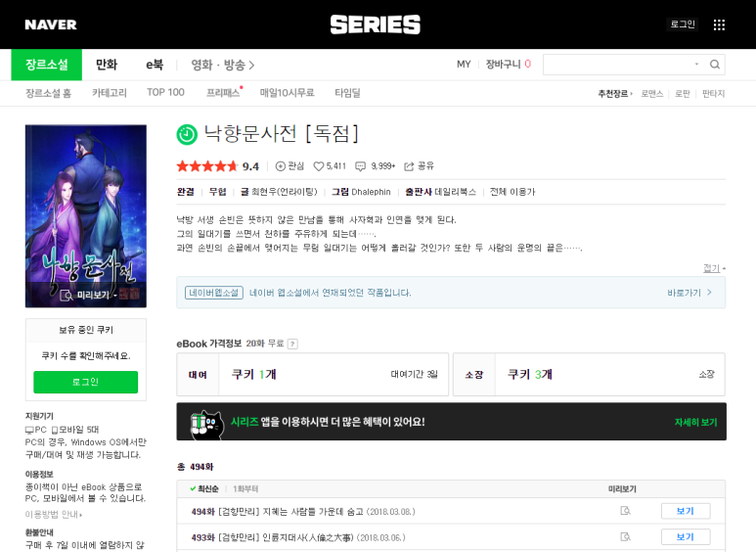Screen dimensions: 756x552
Task: Click illustrator Dhalephin link
Action: [x=371, y=192]
